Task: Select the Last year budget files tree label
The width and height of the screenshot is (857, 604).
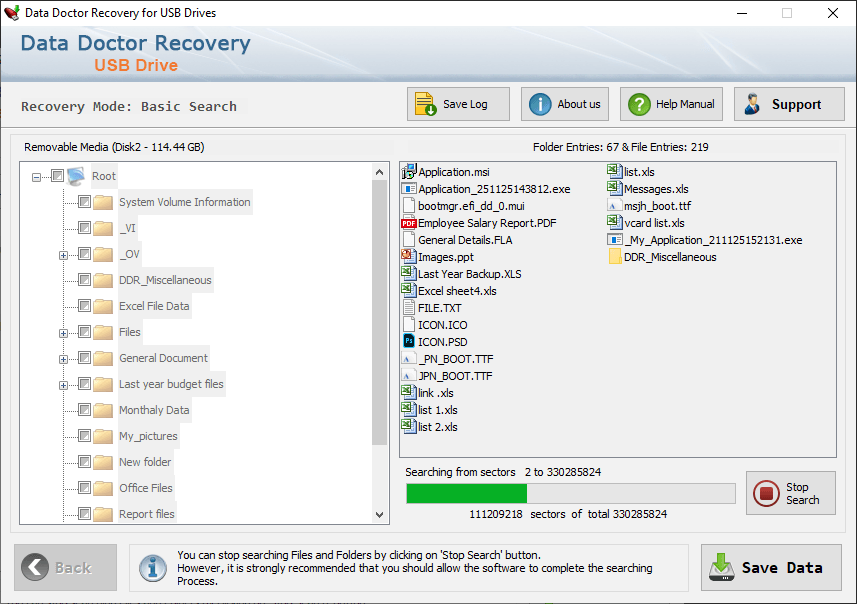Action: tap(171, 384)
